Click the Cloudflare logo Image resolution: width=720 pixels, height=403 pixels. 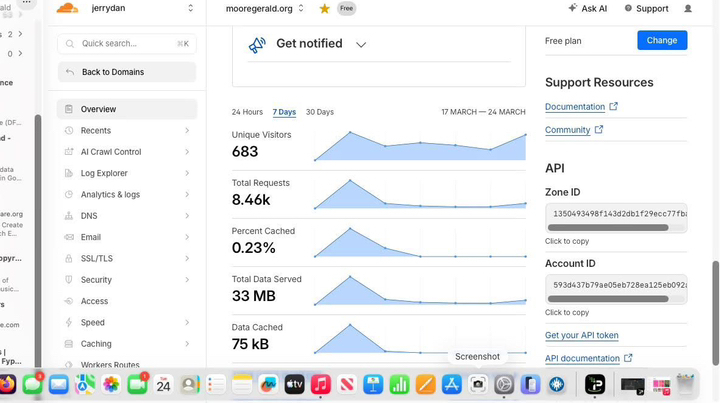[68, 8]
